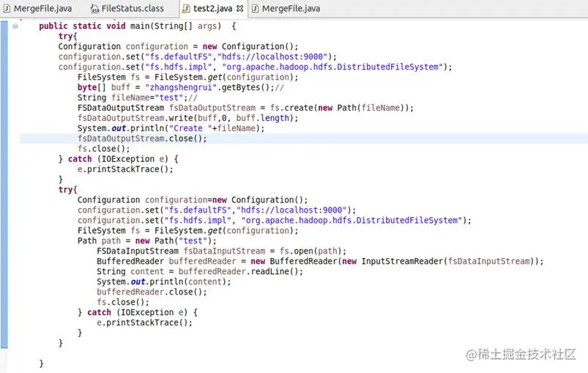This screenshot has height=373, width=588.
Task: Click the 'FSDataInputStream fsDataInputStream' line
Action: click(222, 251)
